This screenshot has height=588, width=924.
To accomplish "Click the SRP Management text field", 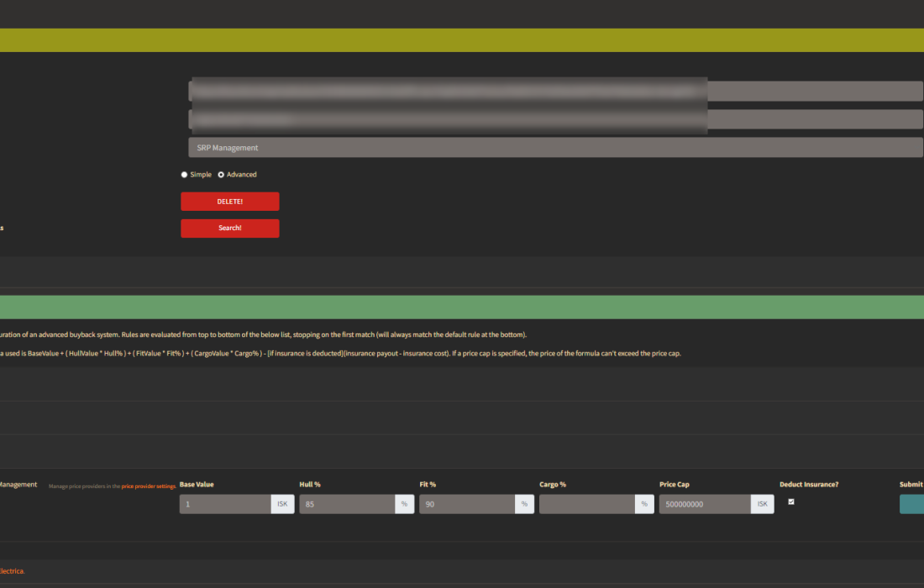I will (x=554, y=148).
